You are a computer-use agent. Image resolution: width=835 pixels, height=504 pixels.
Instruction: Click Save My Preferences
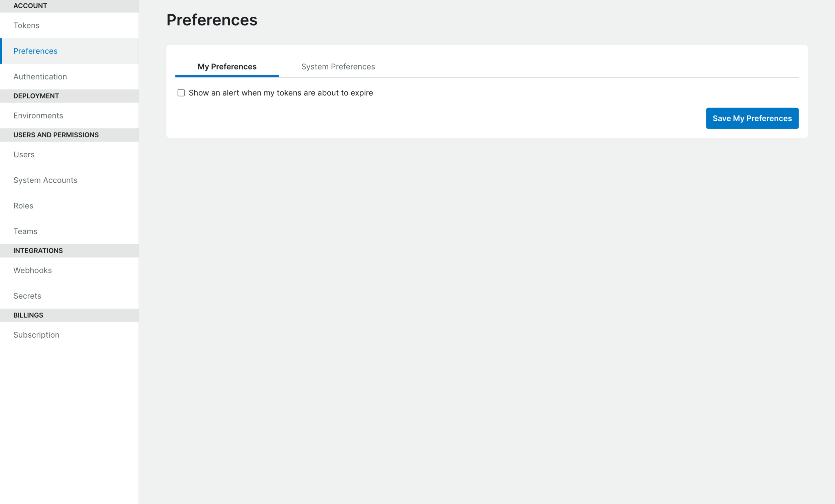click(x=752, y=118)
